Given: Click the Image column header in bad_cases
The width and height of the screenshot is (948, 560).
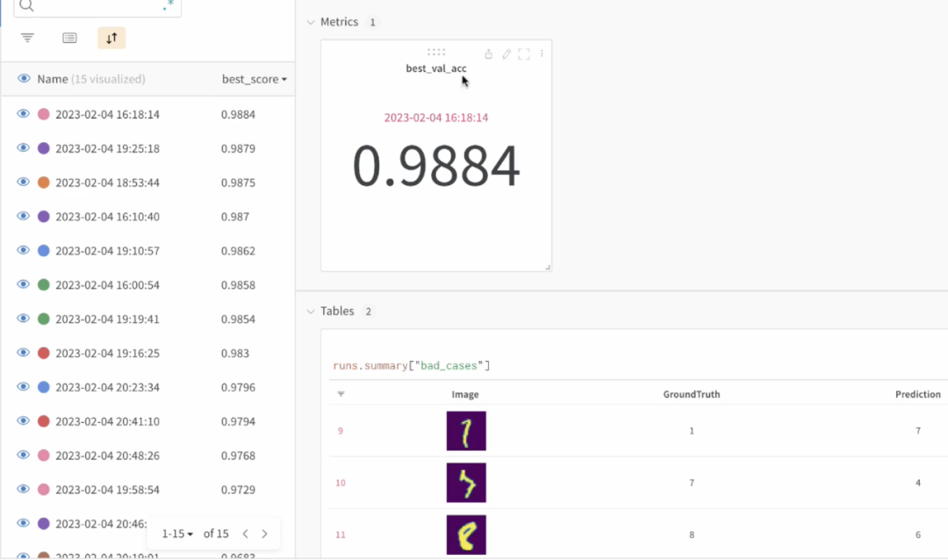Looking at the screenshot, I should (465, 394).
